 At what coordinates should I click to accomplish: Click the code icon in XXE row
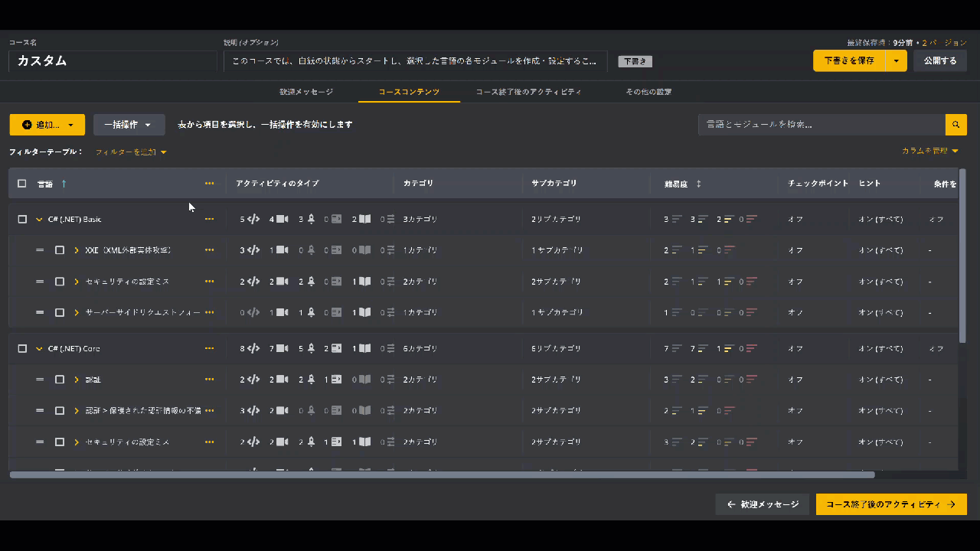coord(254,250)
